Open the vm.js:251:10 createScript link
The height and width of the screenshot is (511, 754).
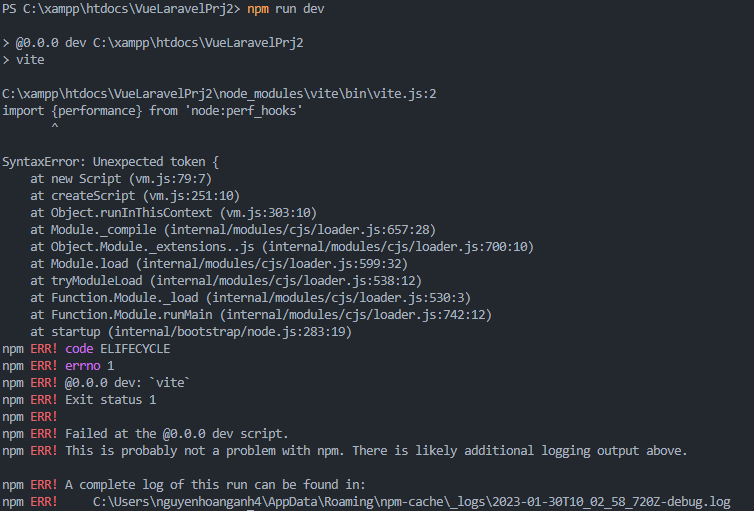pyautogui.click(x=191, y=195)
